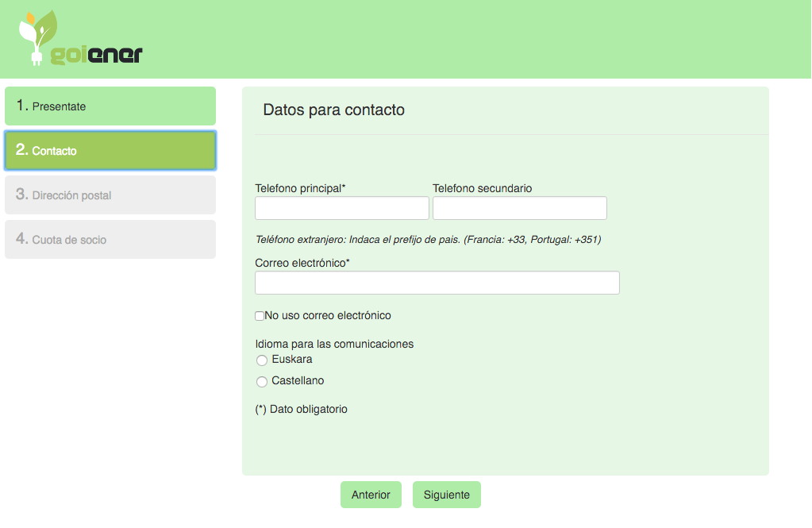The height and width of the screenshot is (528, 812).
Task: Click the Goiener plant logo
Action: [79, 40]
